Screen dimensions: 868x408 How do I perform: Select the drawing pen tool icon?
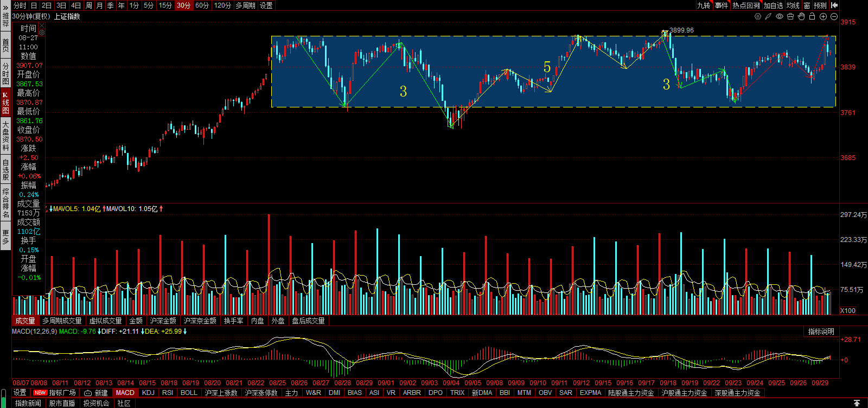tap(768, 16)
